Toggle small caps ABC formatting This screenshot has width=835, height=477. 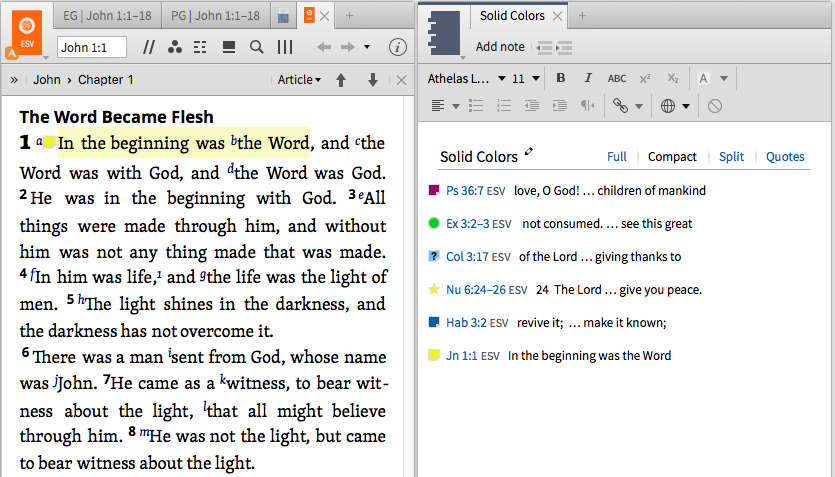click(617, 79)
